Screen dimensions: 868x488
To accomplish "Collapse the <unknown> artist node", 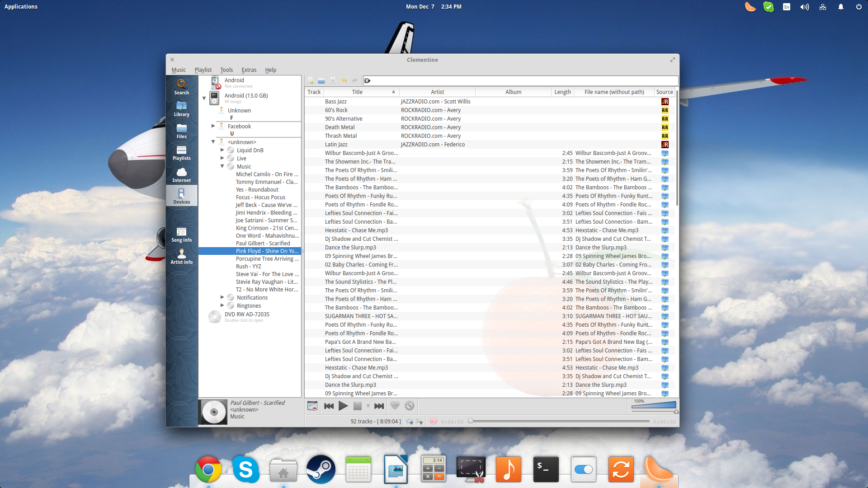I will click(213, 142).
